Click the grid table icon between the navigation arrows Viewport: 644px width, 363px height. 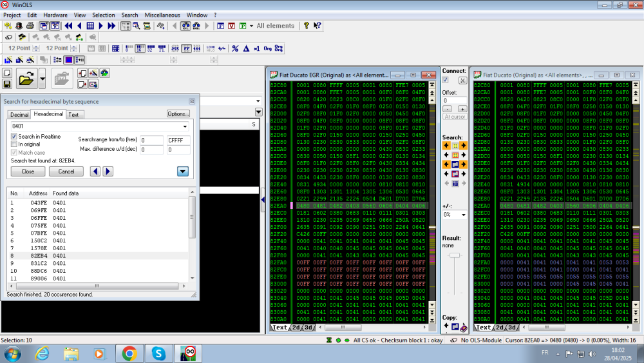(x=90, y=26)
